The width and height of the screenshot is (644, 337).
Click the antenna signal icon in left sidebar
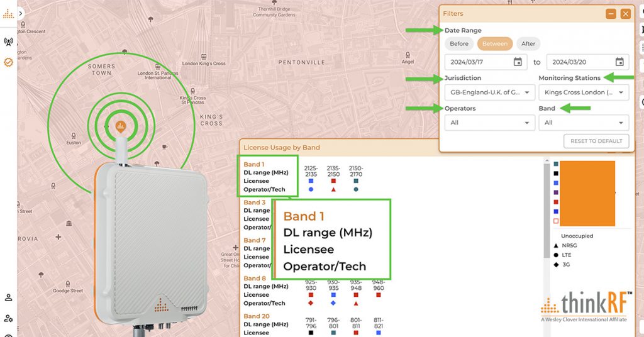tap(8, 42)
